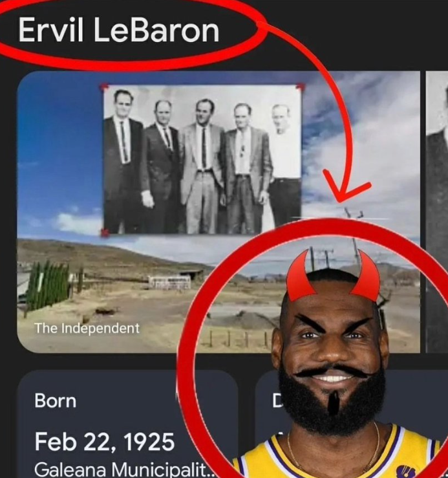The width and height of the screenshot is (448, 478).
Task: Open the partially visible thumbnail at right edge
Action: coord(436,212)
